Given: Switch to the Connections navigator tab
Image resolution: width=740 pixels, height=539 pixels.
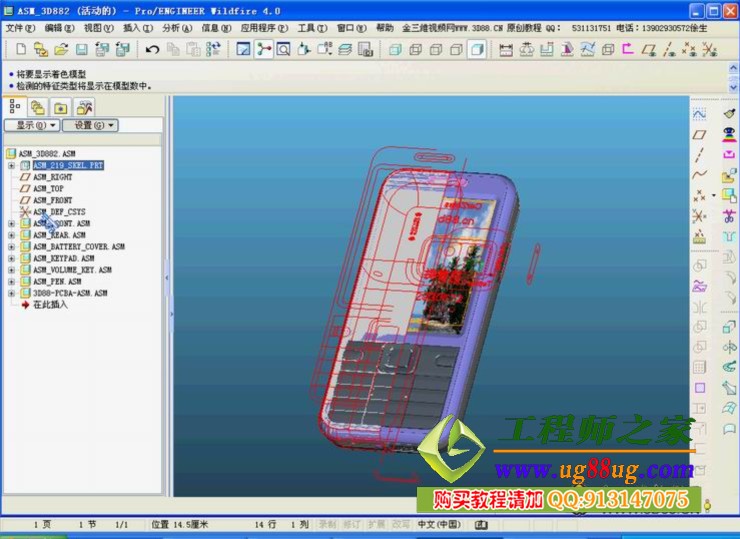Looking at the screenshot, I should click(84, 108).
